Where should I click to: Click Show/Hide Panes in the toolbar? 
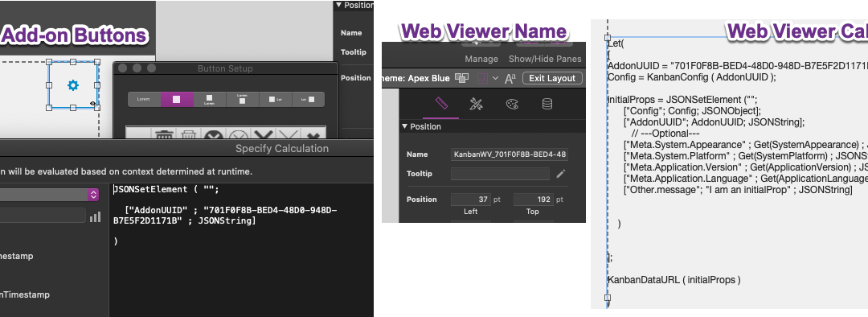(x=545, y=59)
